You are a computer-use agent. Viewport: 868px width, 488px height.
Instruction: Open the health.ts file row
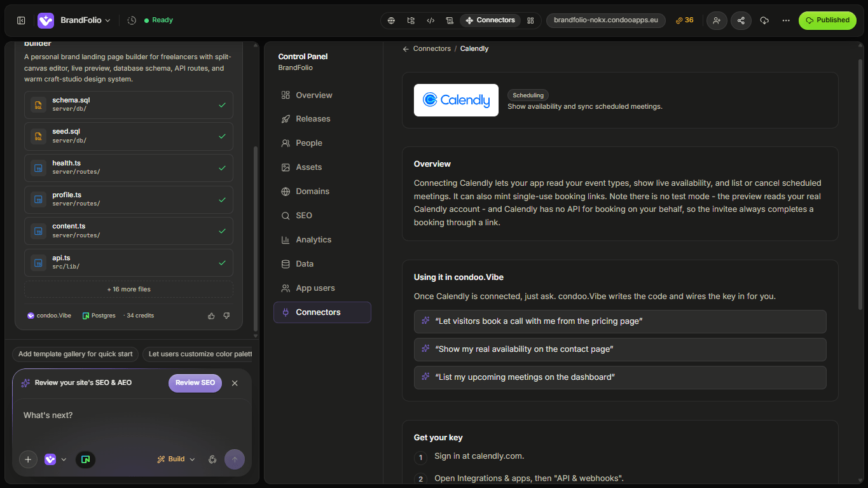coord(128,168)
